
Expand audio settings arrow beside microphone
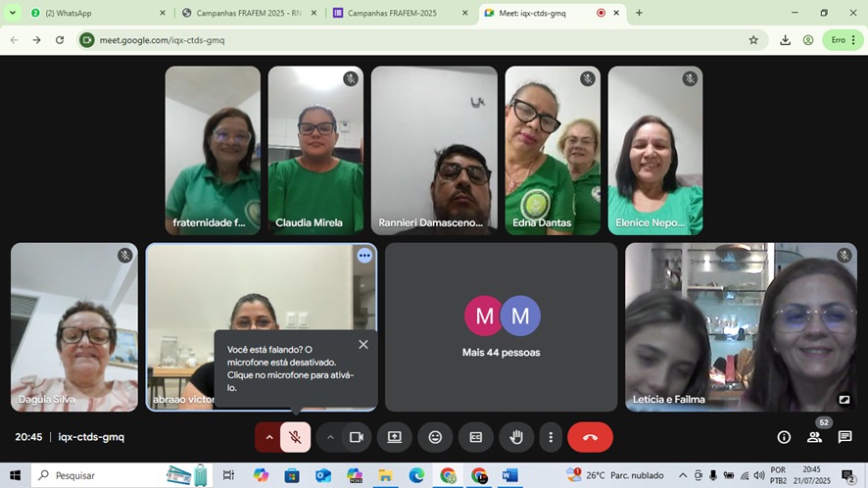(268, 437)
